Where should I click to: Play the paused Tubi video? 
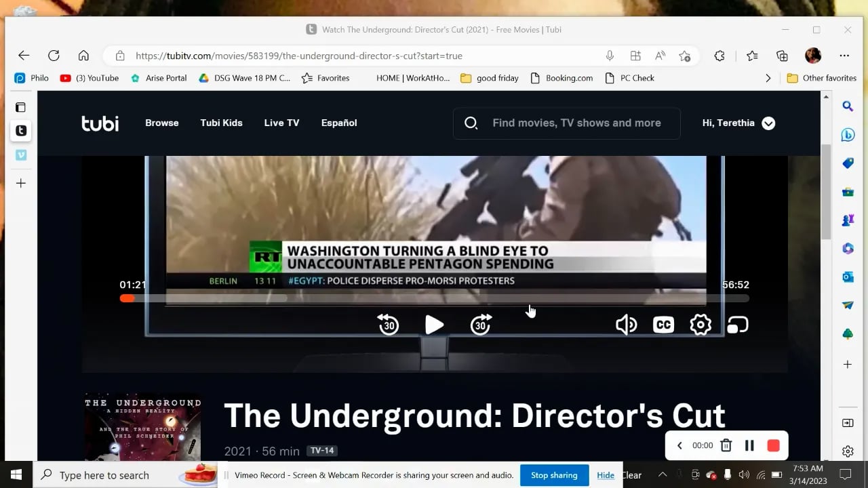[x=434, y=325]
